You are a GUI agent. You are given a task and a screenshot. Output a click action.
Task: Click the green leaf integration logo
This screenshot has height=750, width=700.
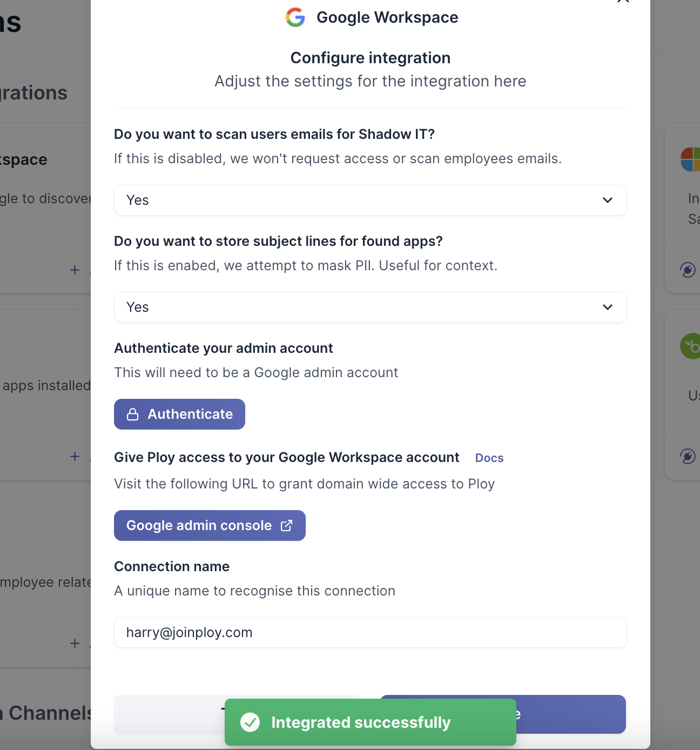(x=690, y=346)
